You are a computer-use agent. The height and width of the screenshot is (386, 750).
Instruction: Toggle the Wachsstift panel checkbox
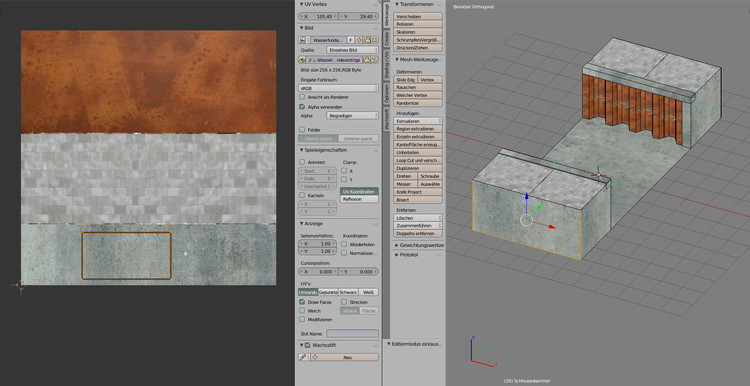[x=307, y=345]
